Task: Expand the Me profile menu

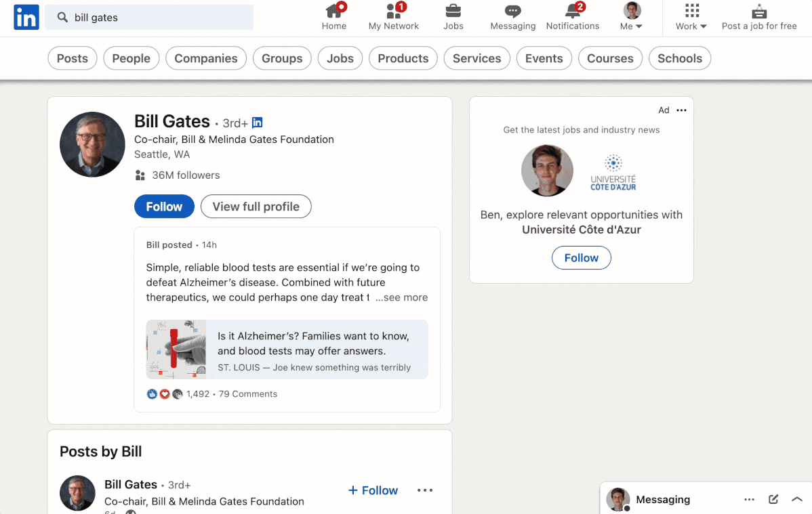Action: click(x=631, y=17)
